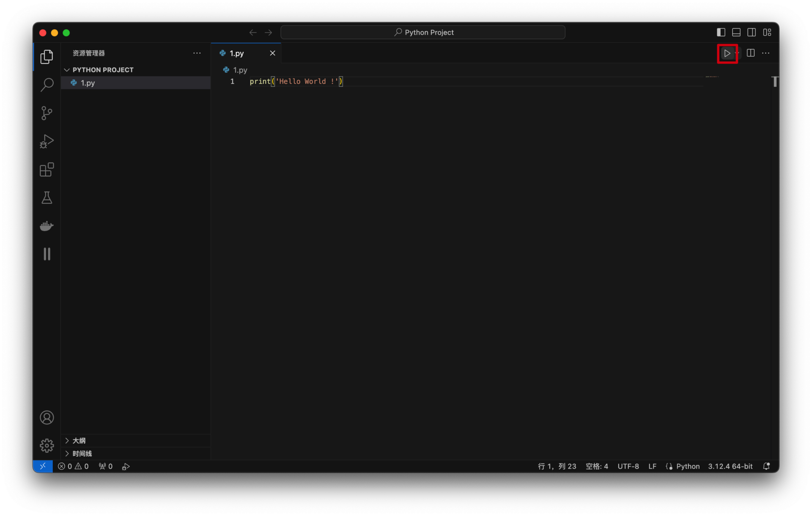
Task: Click the split editor right icon
Action: pyautogui.click(x=751, y=53)
